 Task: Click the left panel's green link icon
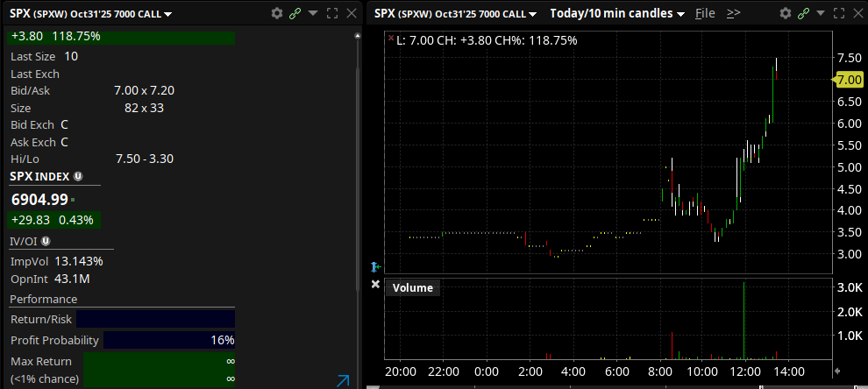tap(295, 13)
